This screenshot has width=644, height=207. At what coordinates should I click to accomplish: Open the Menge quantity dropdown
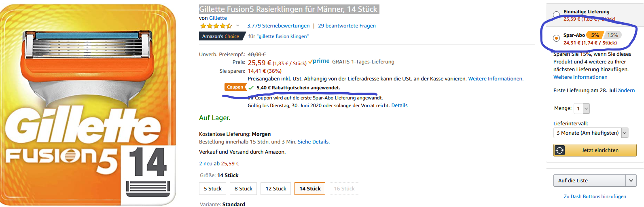pyautogui.click(x=582, y=108)
